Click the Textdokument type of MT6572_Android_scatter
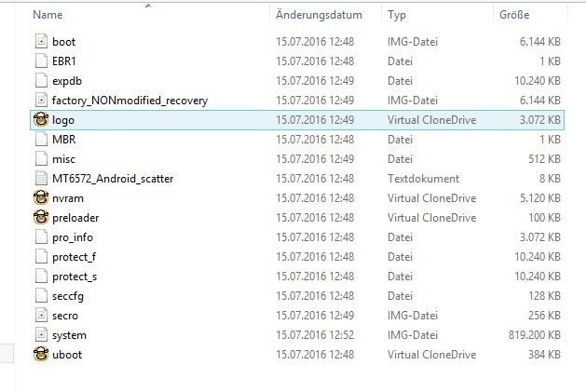Image resolution: width=586 pixels, height=392 pixels. pos(424,179)
